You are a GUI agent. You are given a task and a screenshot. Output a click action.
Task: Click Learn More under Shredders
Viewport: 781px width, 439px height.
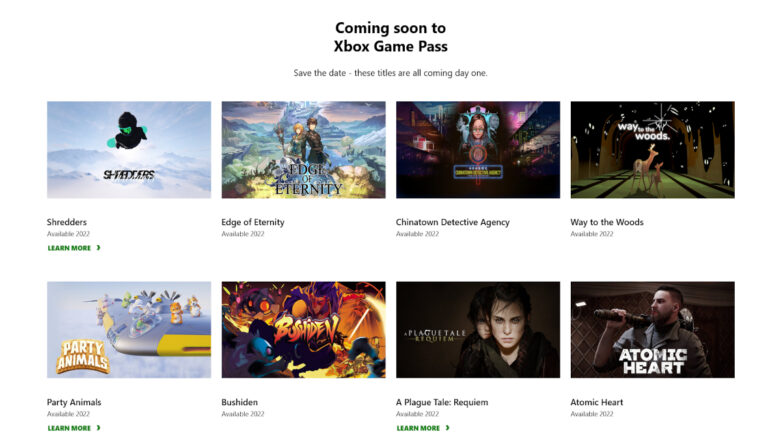pos(74,248)
